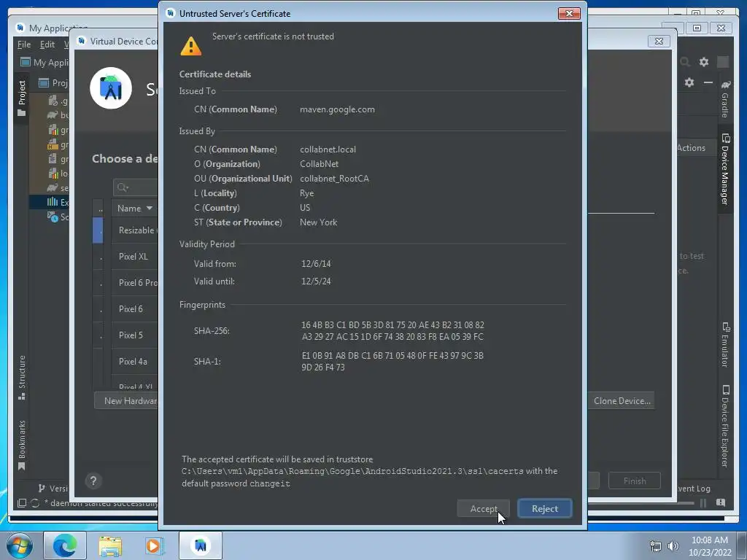Screen dimensions: 747x560
Task: Close the Virtual Device Configuration window
Action: [x=659, y=42]
